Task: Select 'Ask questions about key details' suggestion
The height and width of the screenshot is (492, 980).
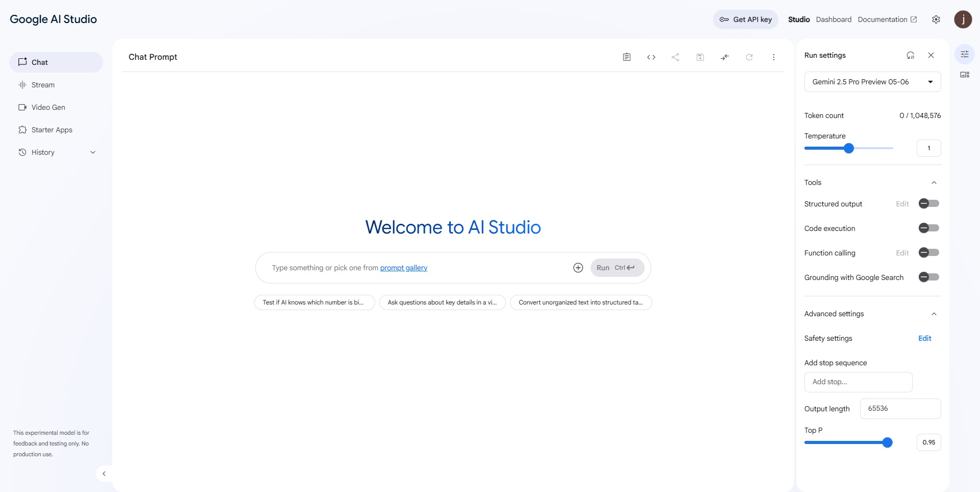Action: (x=442, y=302)
